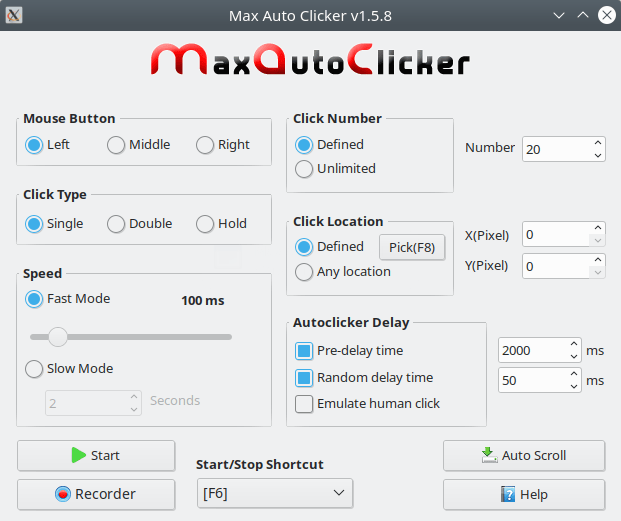Decrease pre-delay 2000 ms with down arrow
621x521 pixels.
pyautogui.click(x=574, y=356)
